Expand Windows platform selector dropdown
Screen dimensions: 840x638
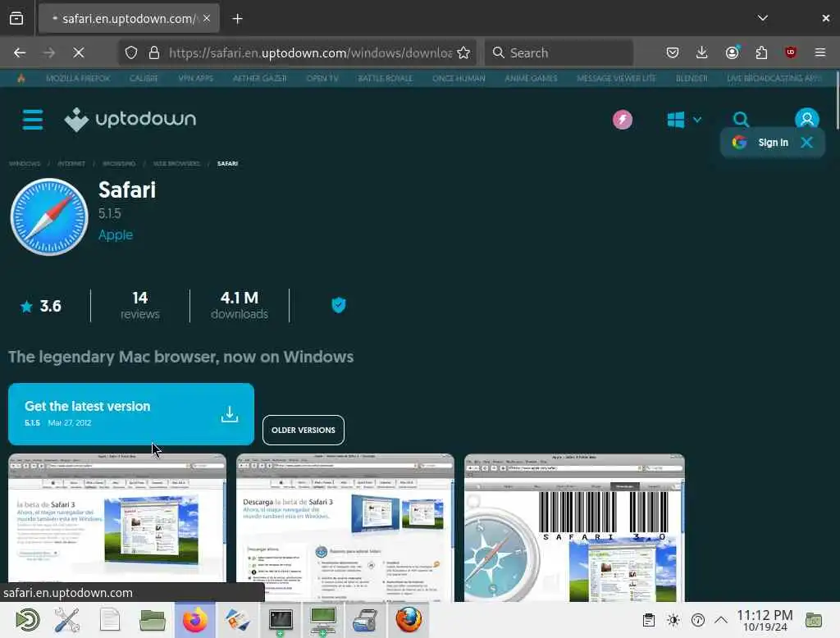tap(683, 120)
